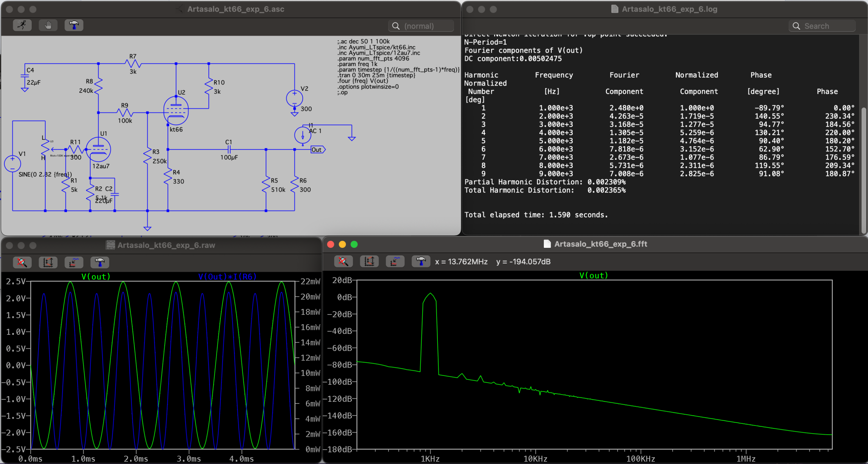Zoom to fit in the .raw window

[22, 262]
